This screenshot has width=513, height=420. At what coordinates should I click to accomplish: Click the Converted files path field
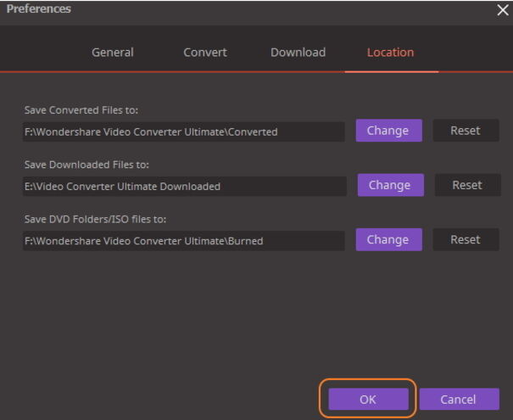click(183, 132)
